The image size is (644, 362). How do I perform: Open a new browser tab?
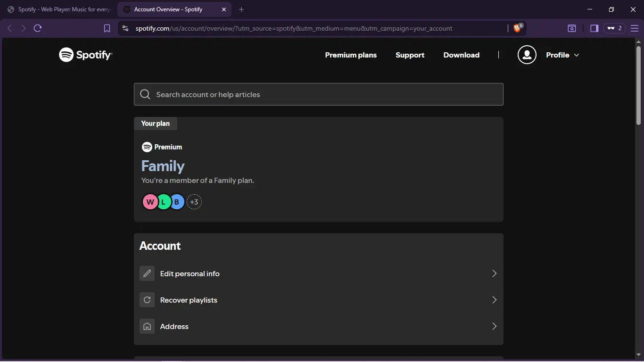[241, 9]
